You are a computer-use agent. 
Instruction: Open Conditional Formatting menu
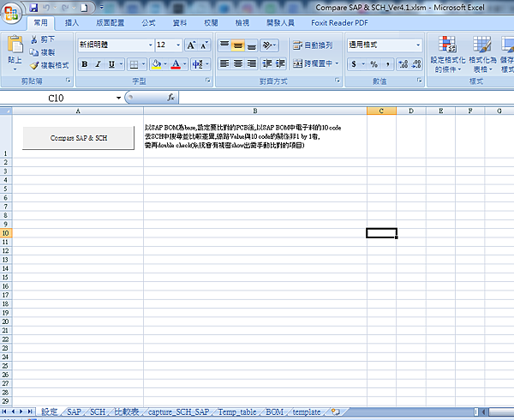[447, 54]
